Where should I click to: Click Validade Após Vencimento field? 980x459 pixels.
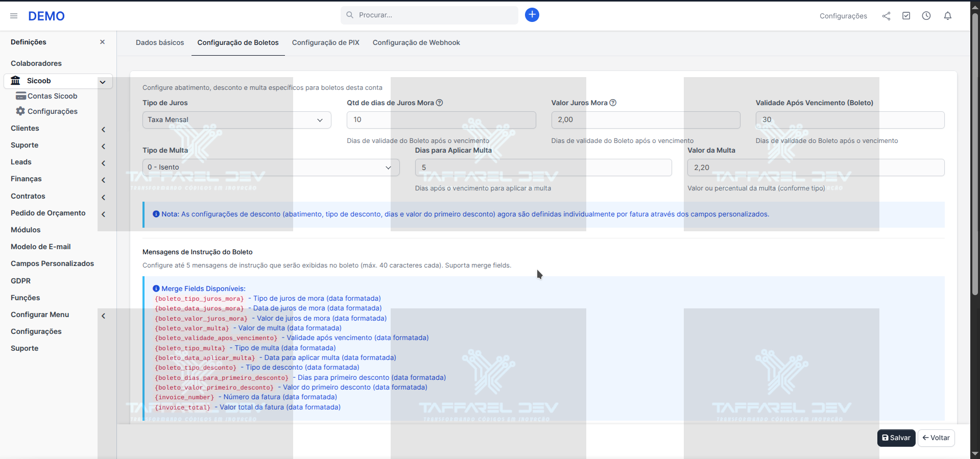(x=850, y=119)
